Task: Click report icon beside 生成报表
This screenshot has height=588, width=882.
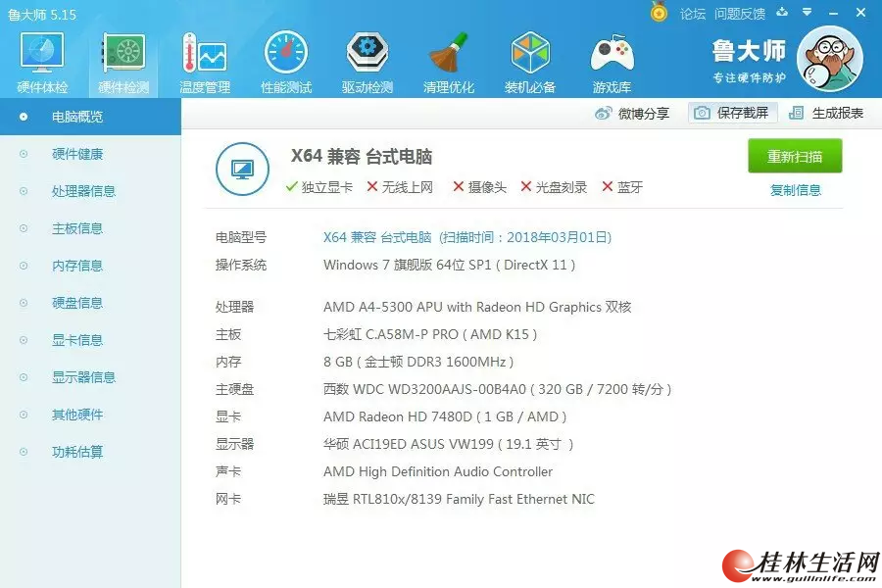Action: click(x=796, y=113)
